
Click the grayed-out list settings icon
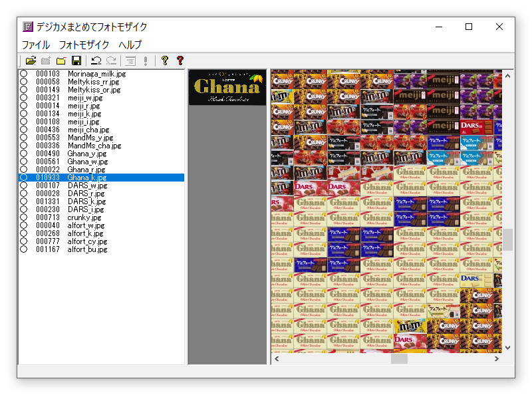[x=130, y=61]
